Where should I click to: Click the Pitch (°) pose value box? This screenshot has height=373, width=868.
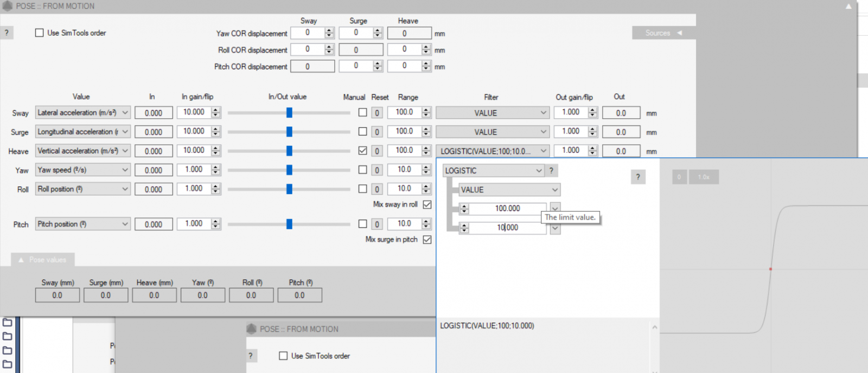[x=299, y=295]
